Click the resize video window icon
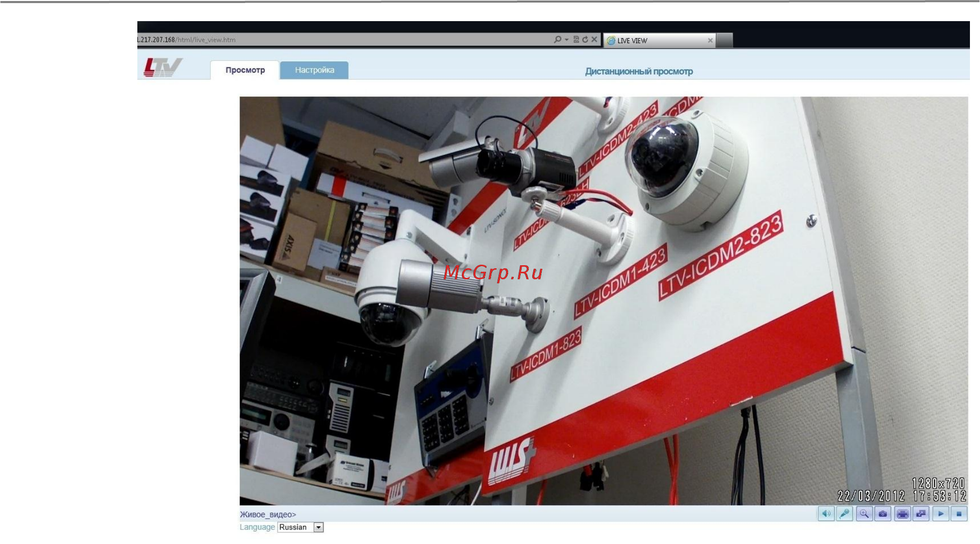This screenshot has width=980, height=544. [921, 514]
